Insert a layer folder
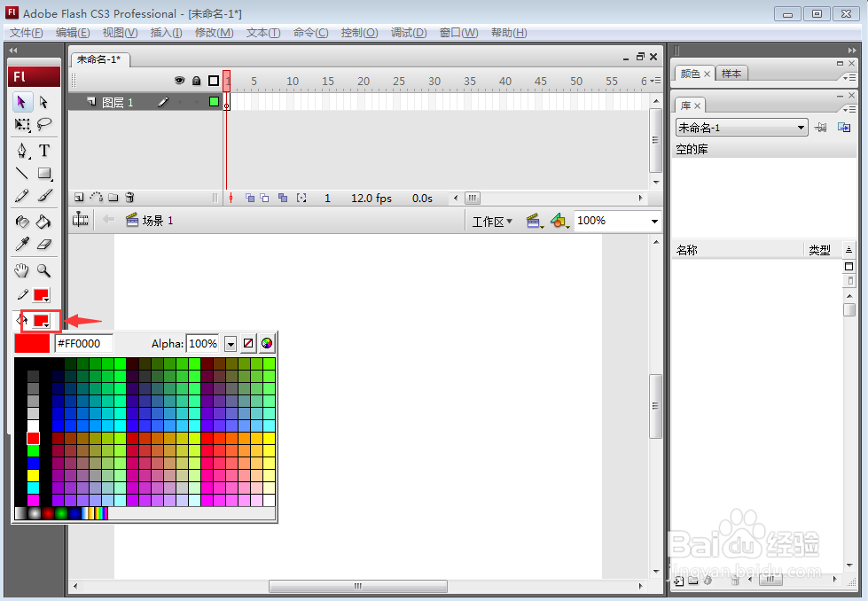 pyautogui.click(x=113, y=198)
